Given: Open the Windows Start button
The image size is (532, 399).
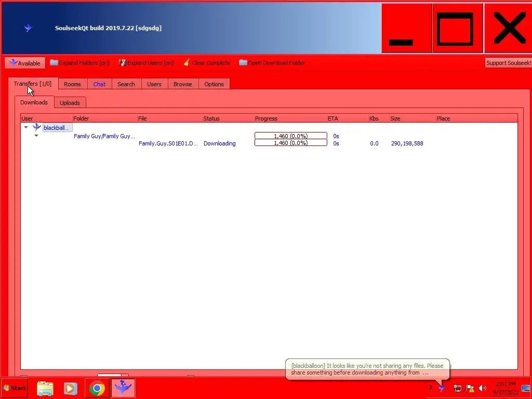Looking at the screenshot, I should click(14, 388).
